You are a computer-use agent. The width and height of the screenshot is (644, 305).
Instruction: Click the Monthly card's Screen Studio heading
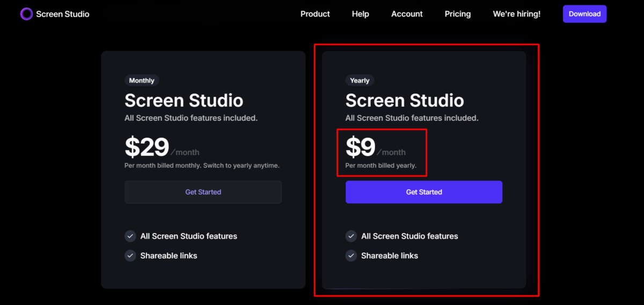pyautogui.click(x=184, y=100)
